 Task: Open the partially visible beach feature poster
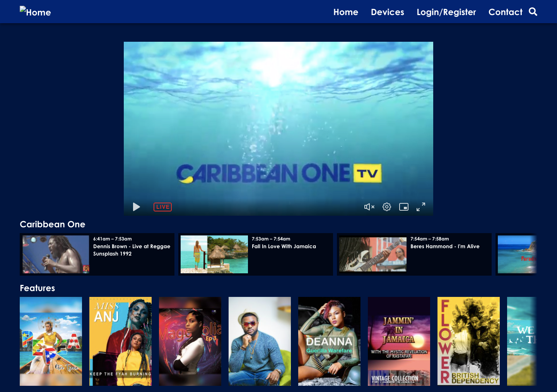[522, 341]
